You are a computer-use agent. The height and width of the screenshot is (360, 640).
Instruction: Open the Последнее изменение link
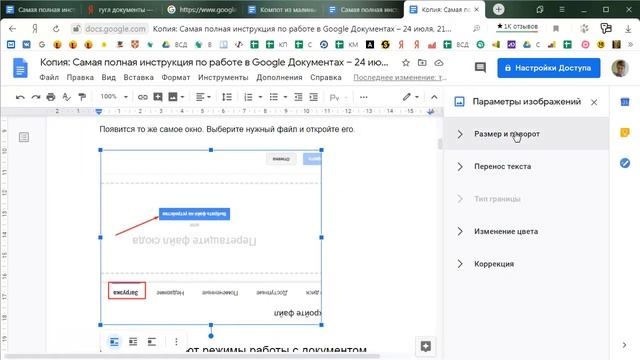pyautogui.click(x=400, y=78)
